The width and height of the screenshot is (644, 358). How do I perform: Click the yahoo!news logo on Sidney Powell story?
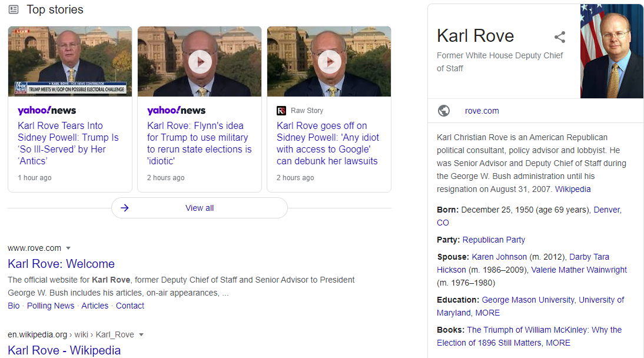pos(47,110)
